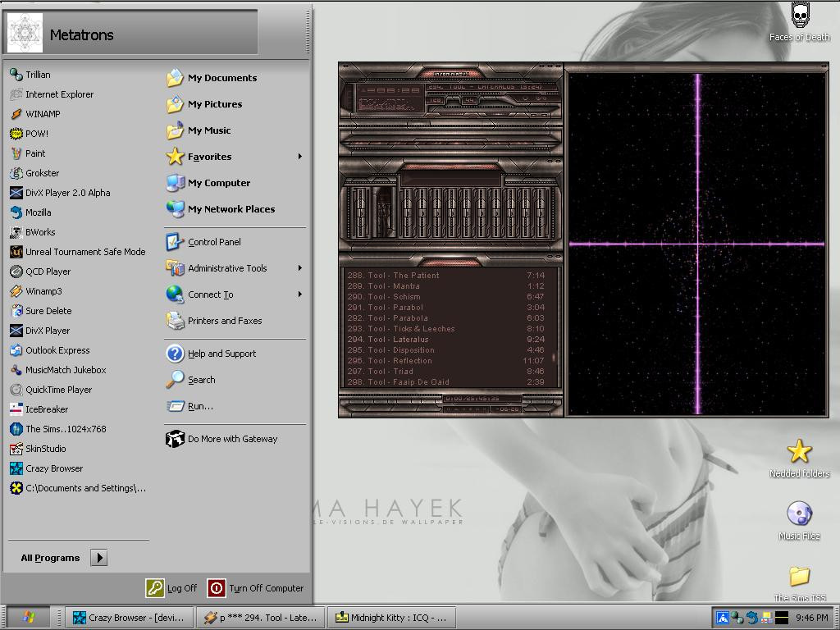Open the POW! program entry
The height and width of the screenshot is (630, 840).
pyautogui.click(x=29, y=134)
